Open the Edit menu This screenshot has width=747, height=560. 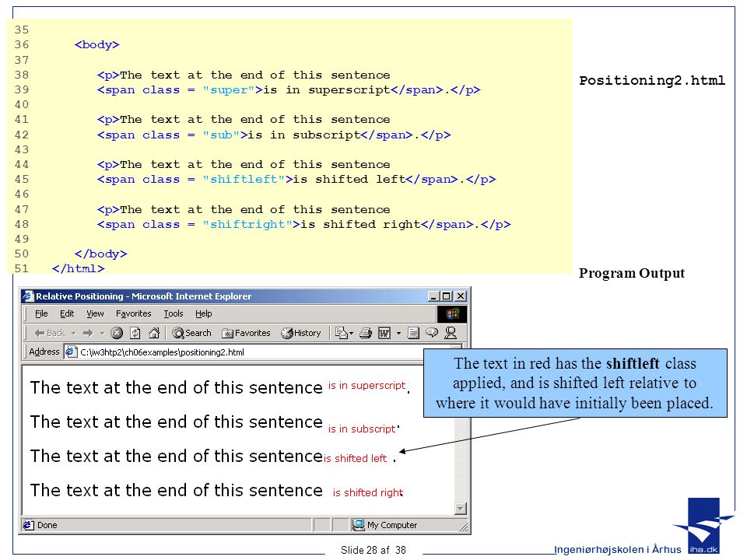point(67,313)
